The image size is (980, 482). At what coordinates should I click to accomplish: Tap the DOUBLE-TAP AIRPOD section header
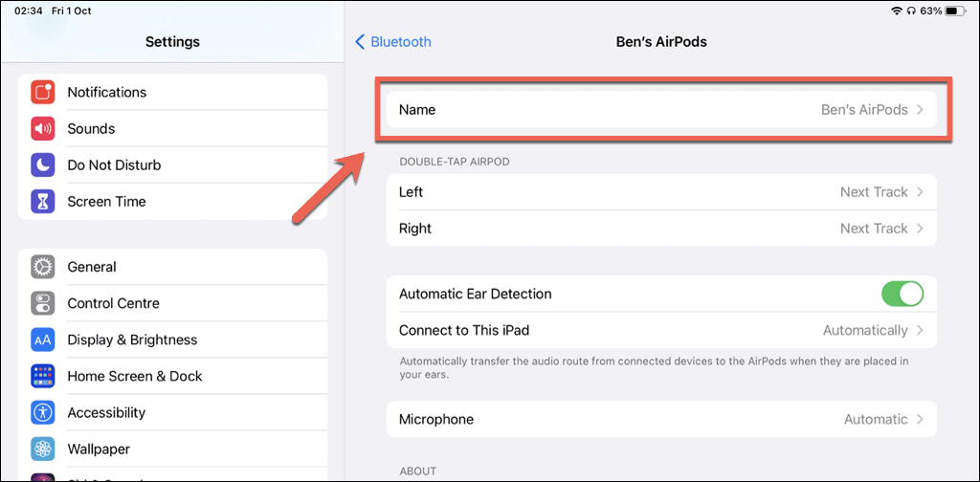click(x=455, y=162)
